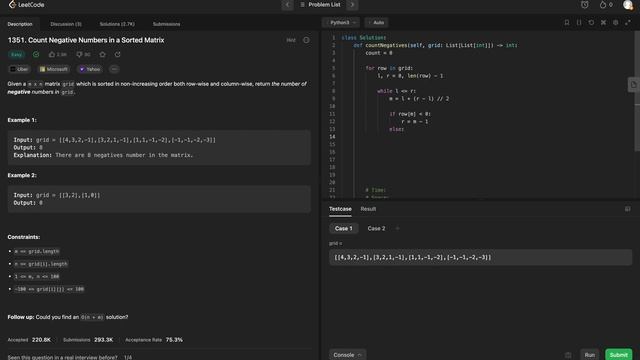The image size is (640, 360).
Task: Open the timer alarm clock icon
Action: tap(584, 5)
